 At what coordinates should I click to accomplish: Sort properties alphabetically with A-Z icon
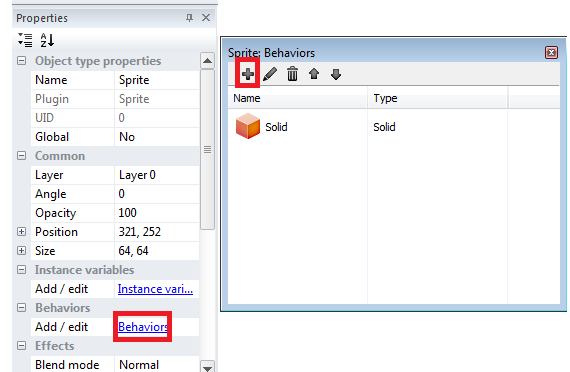click(x=47, y=40)
